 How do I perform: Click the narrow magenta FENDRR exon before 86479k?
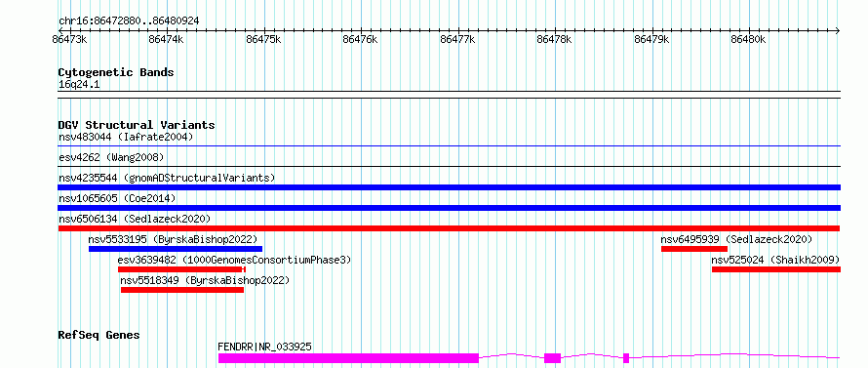click(626, 358)
